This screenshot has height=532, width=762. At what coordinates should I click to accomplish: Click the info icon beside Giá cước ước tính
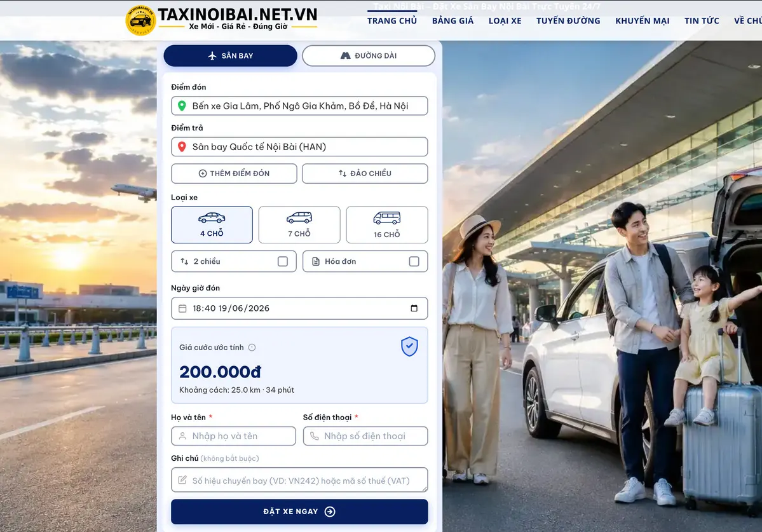coord(252,348)
